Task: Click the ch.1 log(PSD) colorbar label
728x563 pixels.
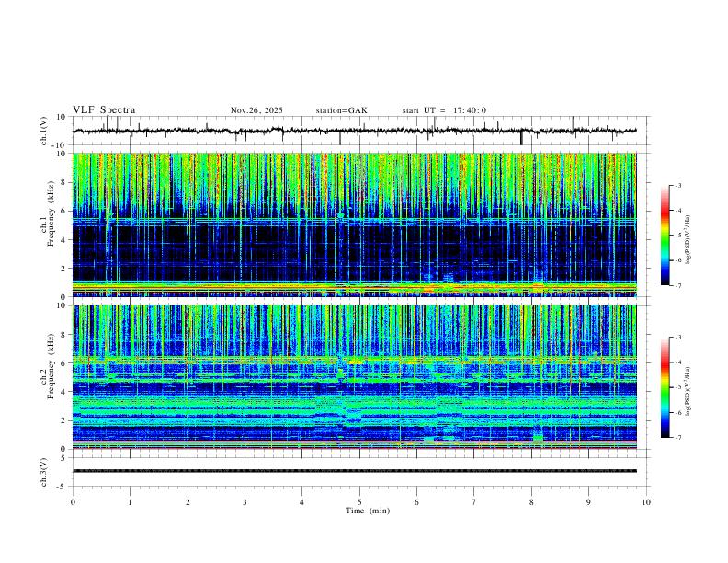Action: pyautogui.click(x=688, y=240)
